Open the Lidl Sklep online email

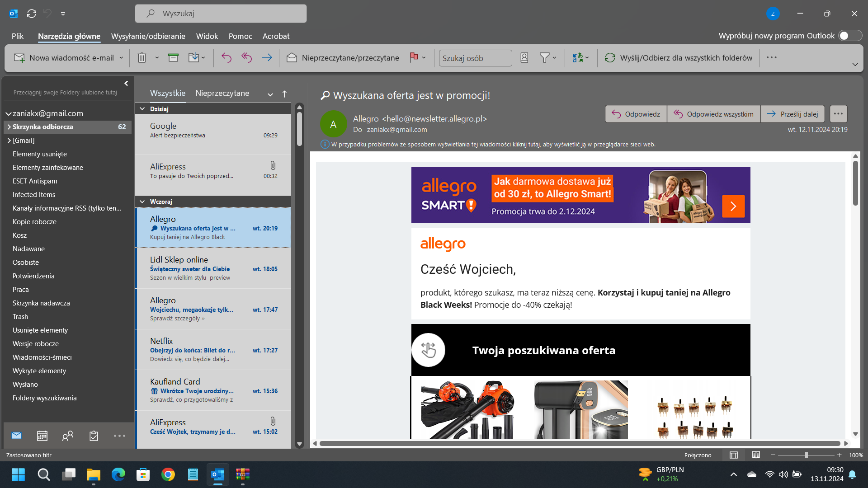coord(213,268)
